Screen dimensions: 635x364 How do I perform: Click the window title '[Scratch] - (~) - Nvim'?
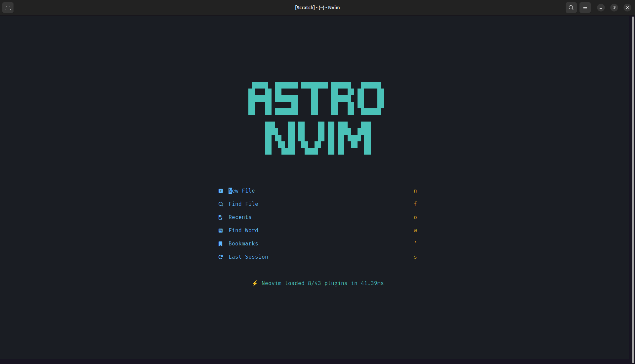(x=317, y=8)
